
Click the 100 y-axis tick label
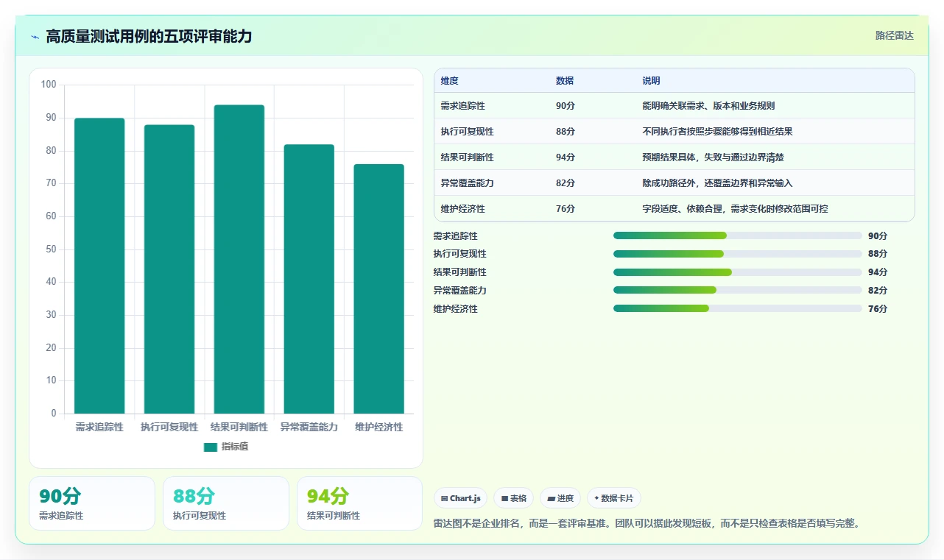49,85
